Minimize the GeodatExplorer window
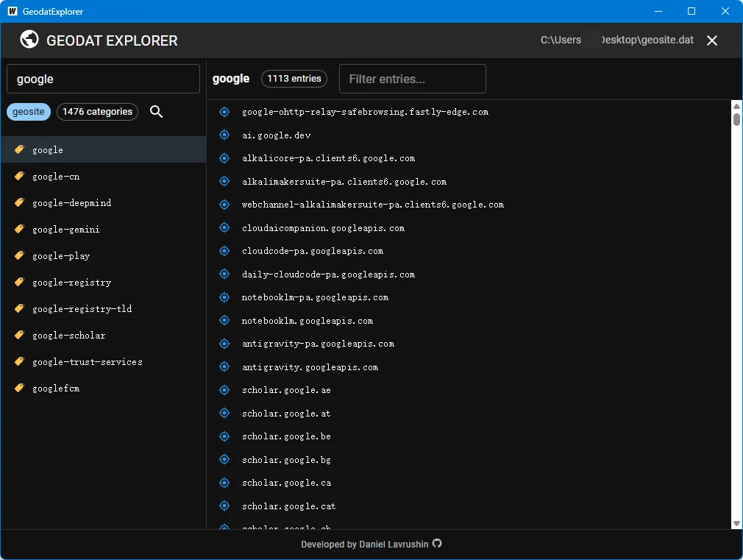This screenshot has width=743, height=560. [658, 11]
